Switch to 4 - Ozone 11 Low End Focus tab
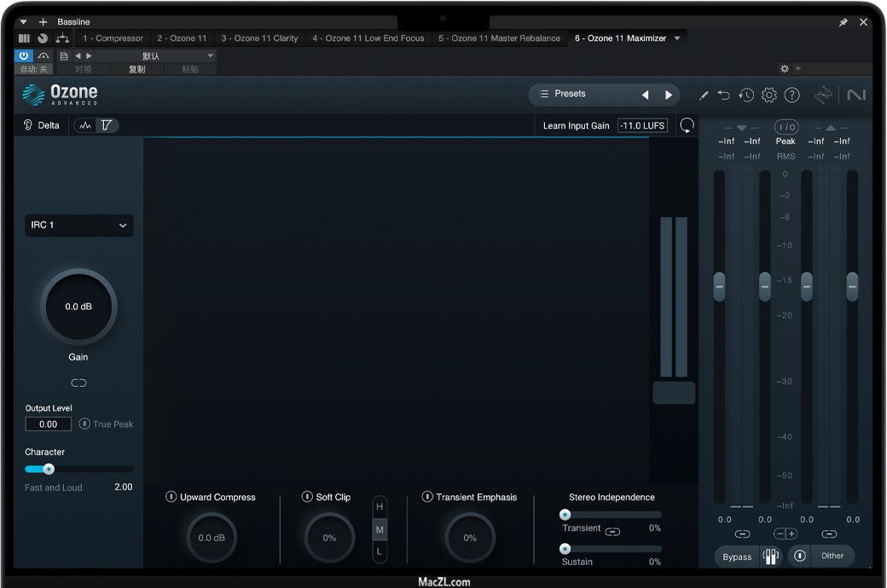This screenshot has width=887, height=588. tap(368, 38)
